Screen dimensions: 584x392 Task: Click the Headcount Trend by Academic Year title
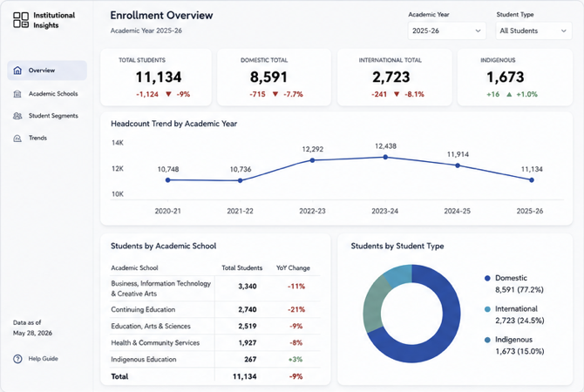tap(174, 124)
